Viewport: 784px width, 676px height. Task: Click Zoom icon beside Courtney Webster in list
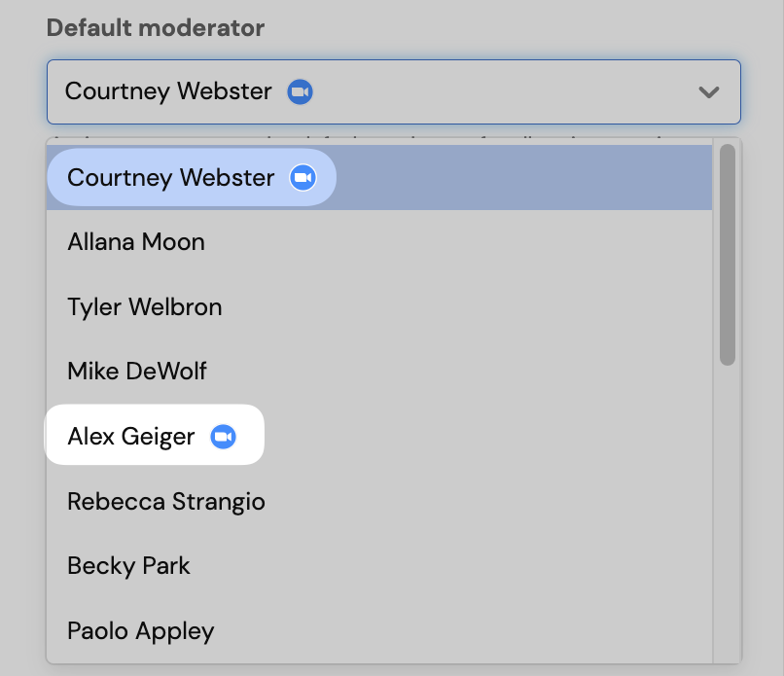[303, 178]
